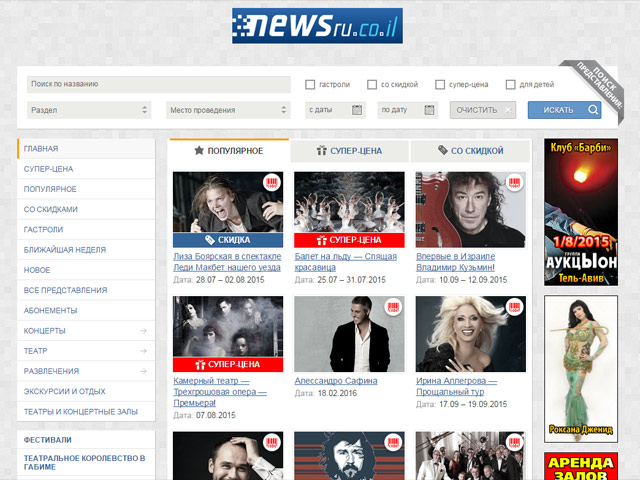Click ticket badge on Ирина Аллегрова poster
This screenshot has width=640, height=480.
click(514, 307)
